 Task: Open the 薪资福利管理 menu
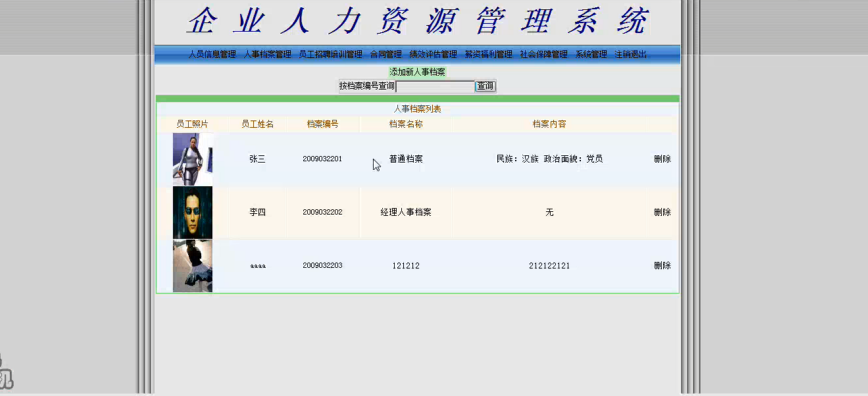coord(489,54)
